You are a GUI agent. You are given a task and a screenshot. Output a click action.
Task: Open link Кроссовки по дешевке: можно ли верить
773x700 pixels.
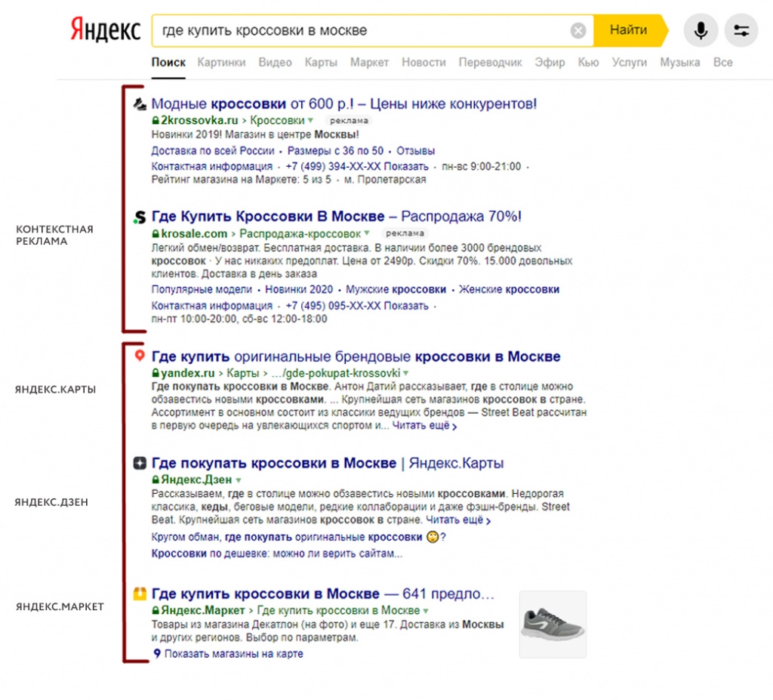pyautogui.click(x=276, y=554)
